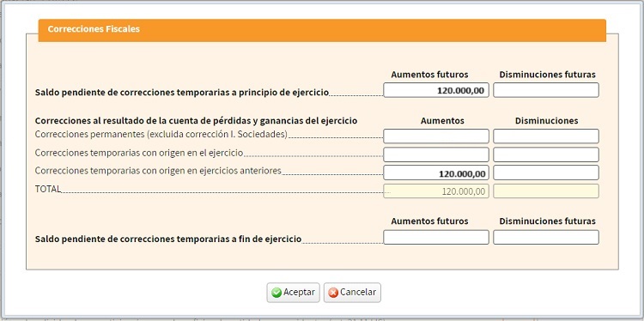The image size is (644, 321).
Task: Focus Disminuciones futuras field at fin de ejercicio
Action: click(546, 237)
